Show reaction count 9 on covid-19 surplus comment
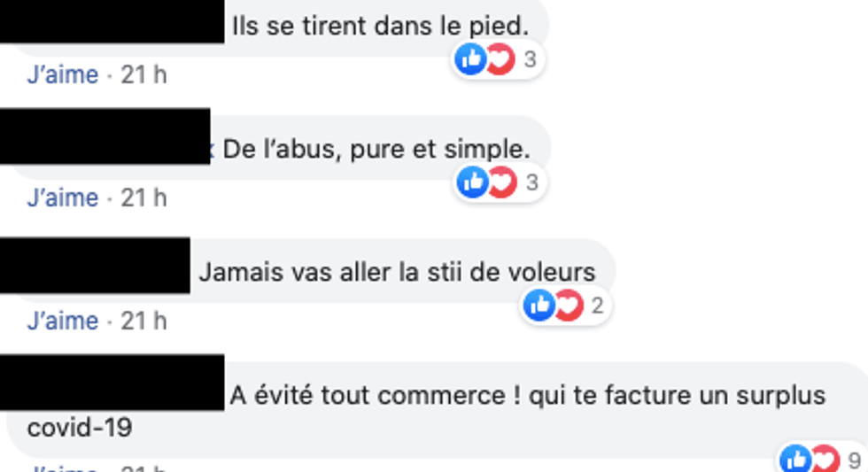Viewport: 868px width, 472px height. point(855,460)
